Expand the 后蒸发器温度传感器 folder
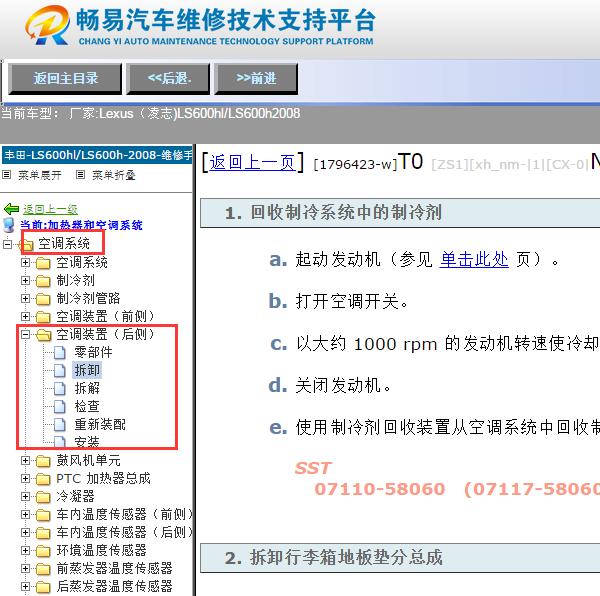 25,586
